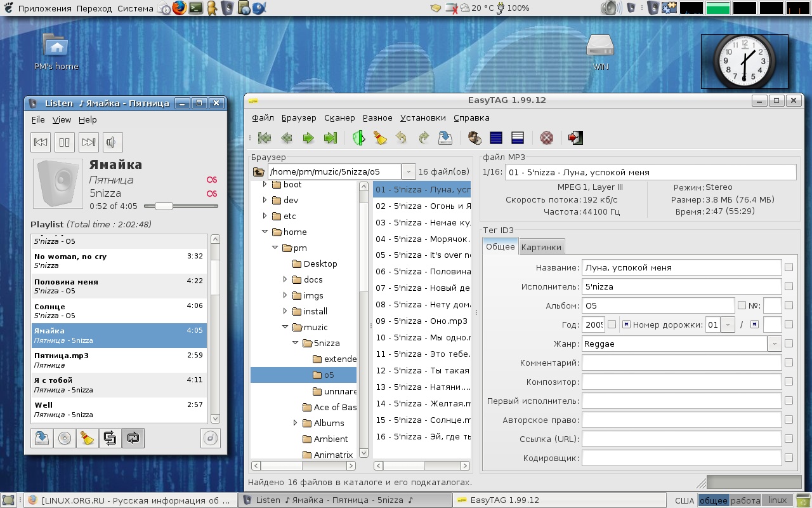This screenshot has height=508, width=812.
Task: Tick the checkbox beside Исполнитель field
Action: pos(789,286)
